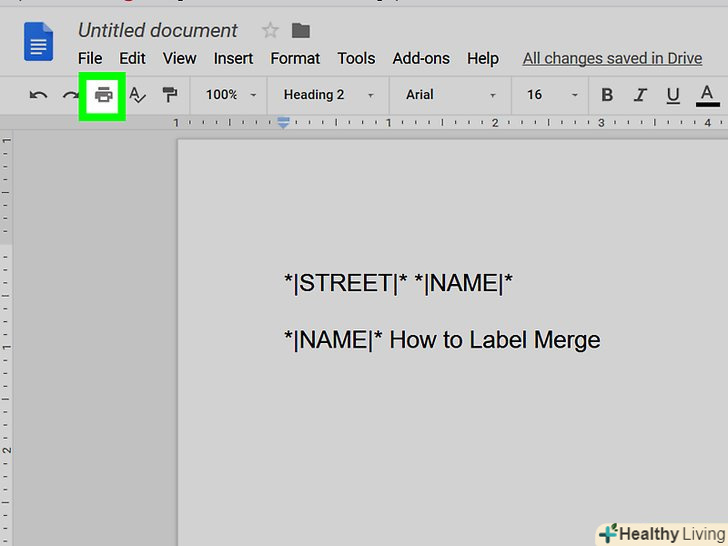728x546 pixels.
Task: Select the Paint format roller icon
Action: (x=169, y=96)
